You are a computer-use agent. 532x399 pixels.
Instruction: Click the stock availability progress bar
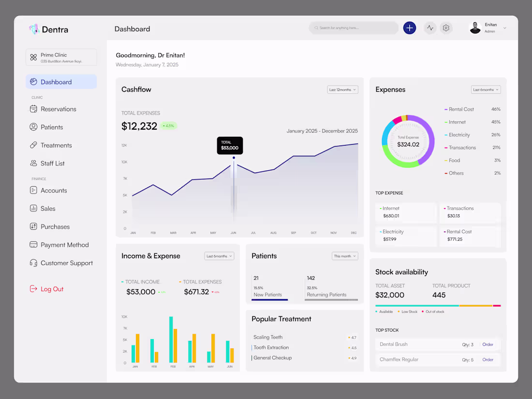tap(438, 305)
